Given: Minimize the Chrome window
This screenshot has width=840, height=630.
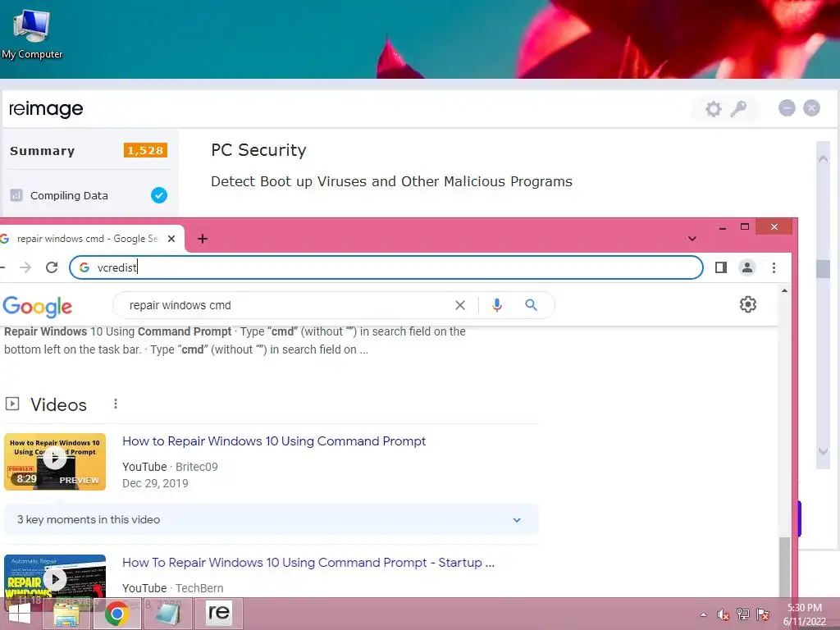Looking at the screenshot, I should [722, 228].
